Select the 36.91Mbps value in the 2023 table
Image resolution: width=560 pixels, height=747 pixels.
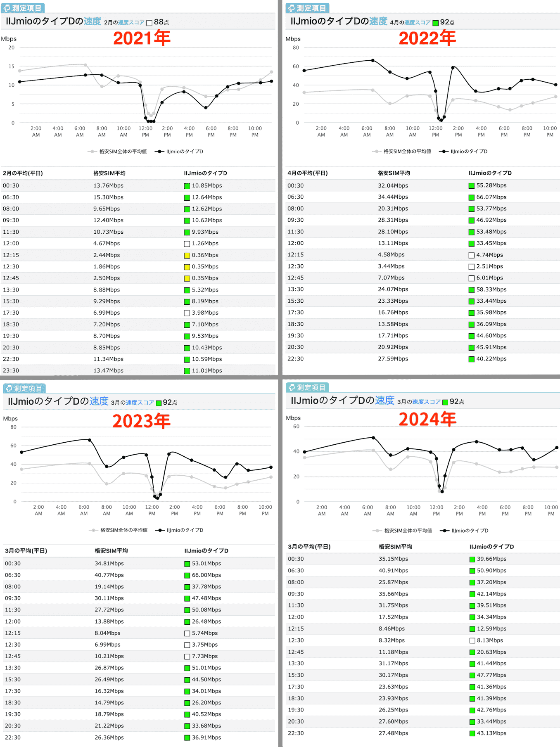(x=206, y=738)
